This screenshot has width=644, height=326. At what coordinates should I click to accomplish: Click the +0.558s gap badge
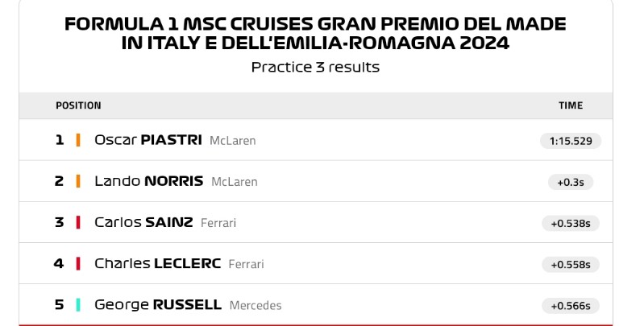(571, 265)
